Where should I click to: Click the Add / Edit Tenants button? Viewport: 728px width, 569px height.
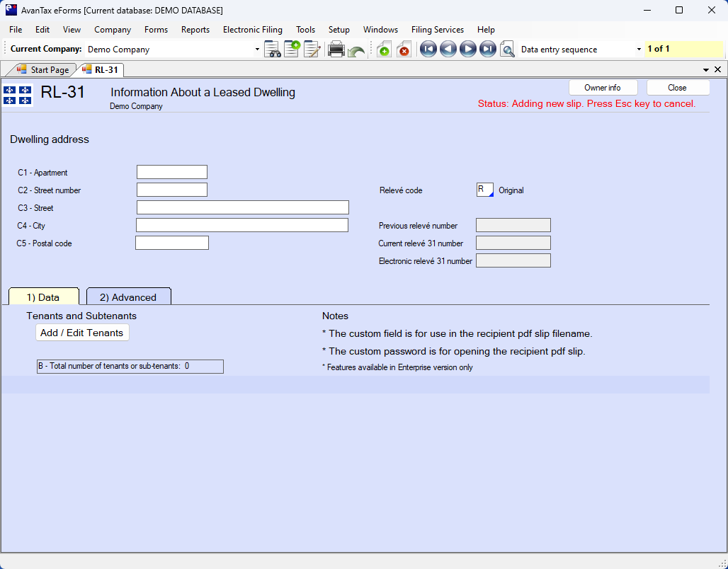[82, 333]
